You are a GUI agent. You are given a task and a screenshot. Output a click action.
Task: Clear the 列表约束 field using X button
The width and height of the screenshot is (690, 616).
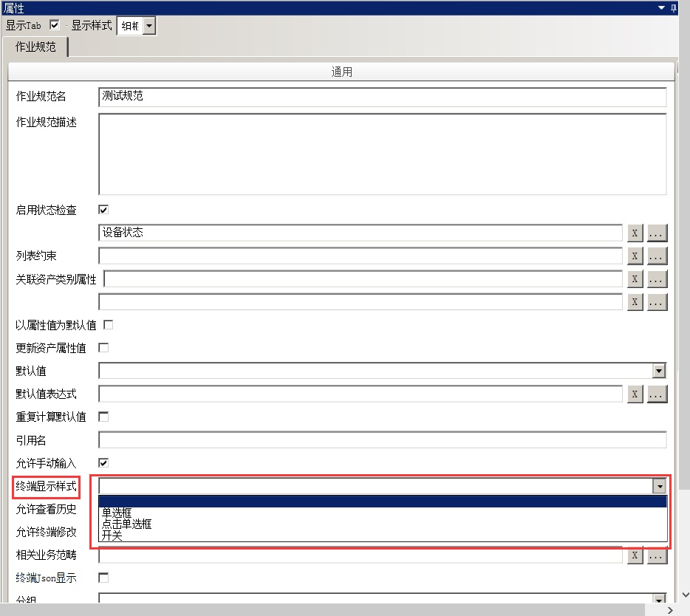click(635, 256)
